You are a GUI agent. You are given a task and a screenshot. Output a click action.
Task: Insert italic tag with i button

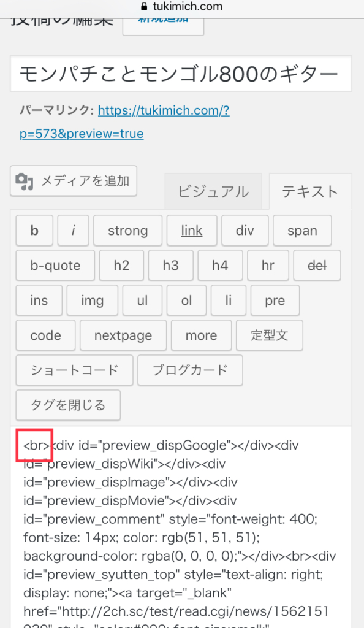(x=73, y=231)
